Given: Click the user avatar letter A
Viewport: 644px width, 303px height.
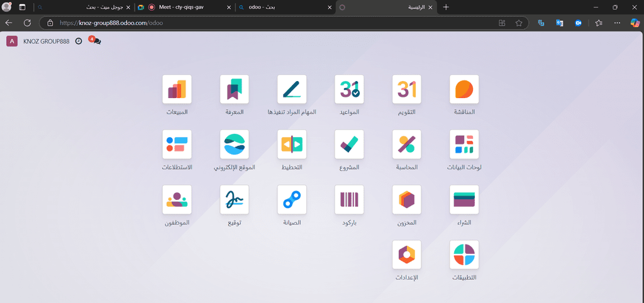Looking at the screenshot, I should pyautogui.click(x=12, y=41).
